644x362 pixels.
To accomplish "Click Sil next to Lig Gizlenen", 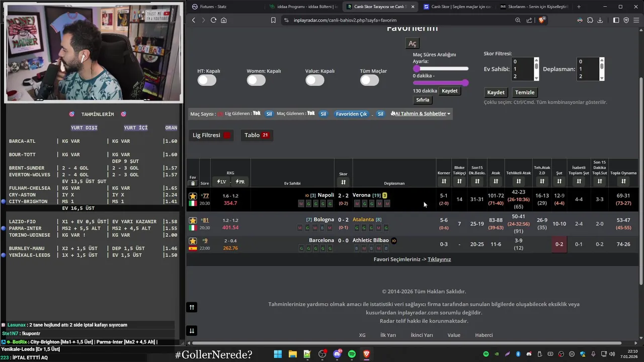I will click(x=269, y=114).
